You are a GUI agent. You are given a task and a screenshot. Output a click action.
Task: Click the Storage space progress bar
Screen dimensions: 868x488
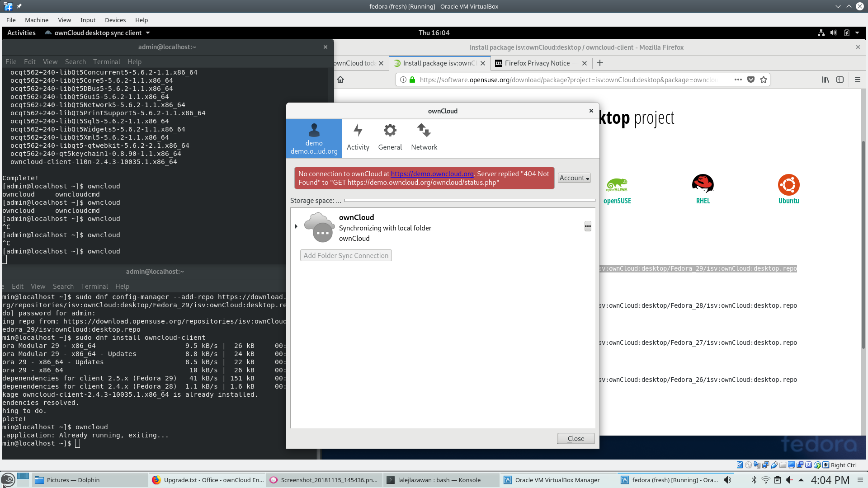click(470, 200)
